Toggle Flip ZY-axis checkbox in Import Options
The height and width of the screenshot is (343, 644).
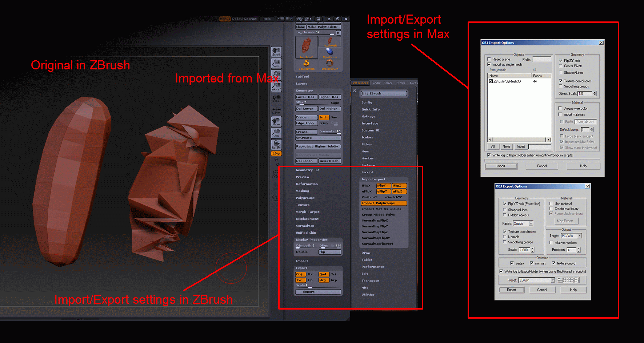(560, 61)
